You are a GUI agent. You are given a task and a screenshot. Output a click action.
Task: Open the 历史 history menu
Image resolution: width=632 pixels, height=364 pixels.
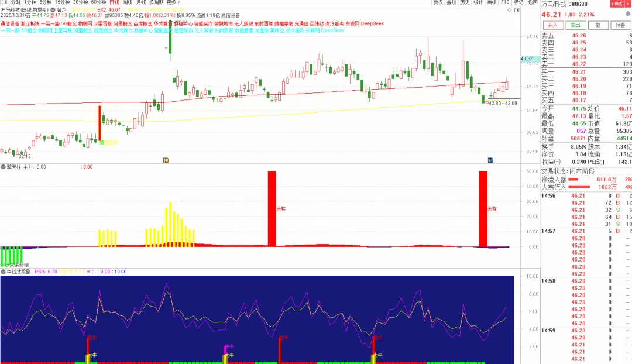[x=465, y=2]
